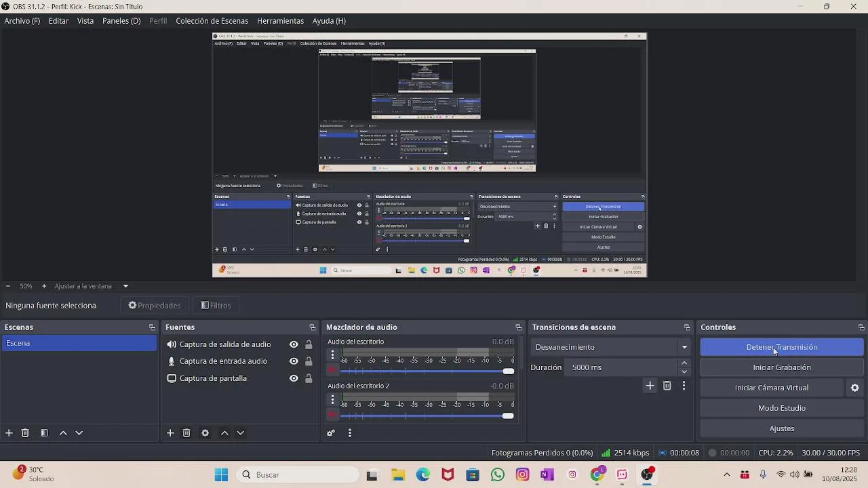This screenshot has width=868, height=488.
Task: Open the Herramientas menu
Action: (x=280, y=21)
